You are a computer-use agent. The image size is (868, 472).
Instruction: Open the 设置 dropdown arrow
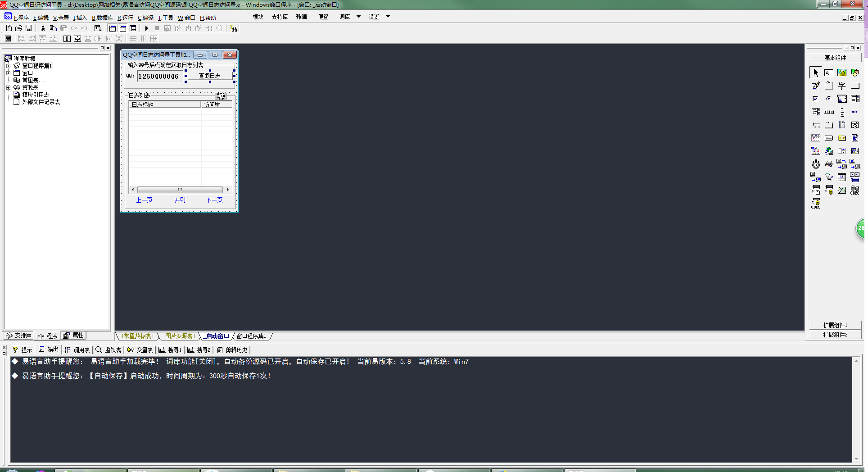(x=388, y=17)
